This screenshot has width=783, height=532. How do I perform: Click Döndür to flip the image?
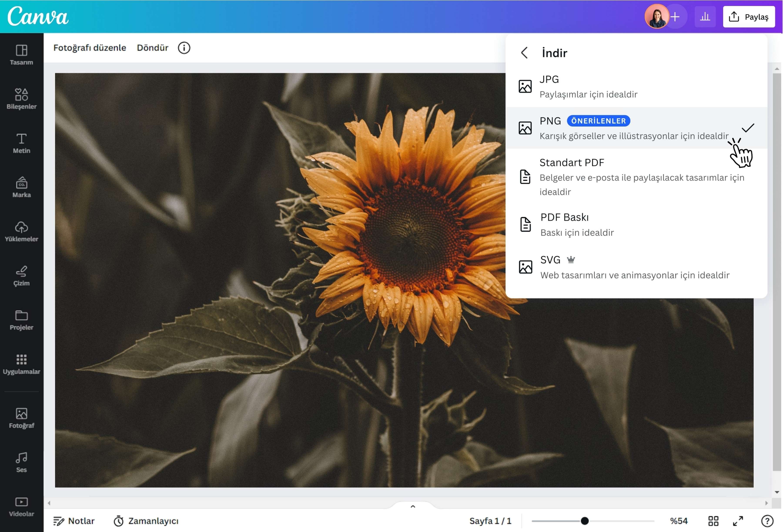pyautogui.click(x=152, y=48)
